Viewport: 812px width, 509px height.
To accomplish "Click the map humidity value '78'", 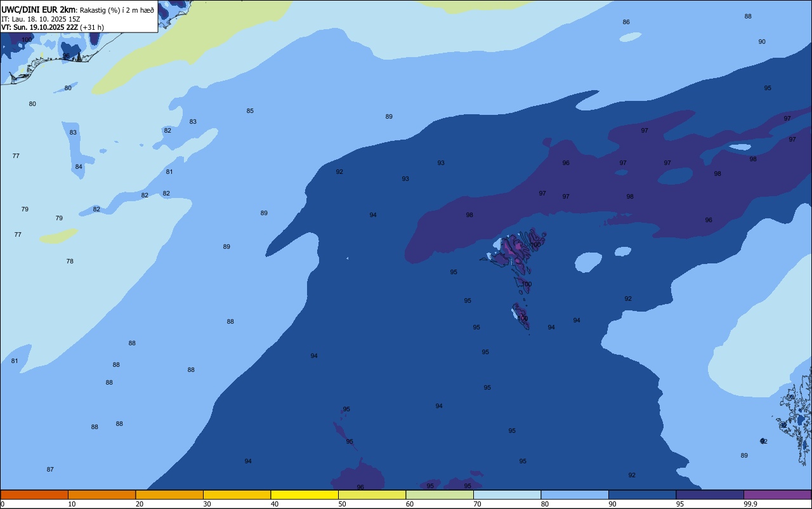I will 70,261.
